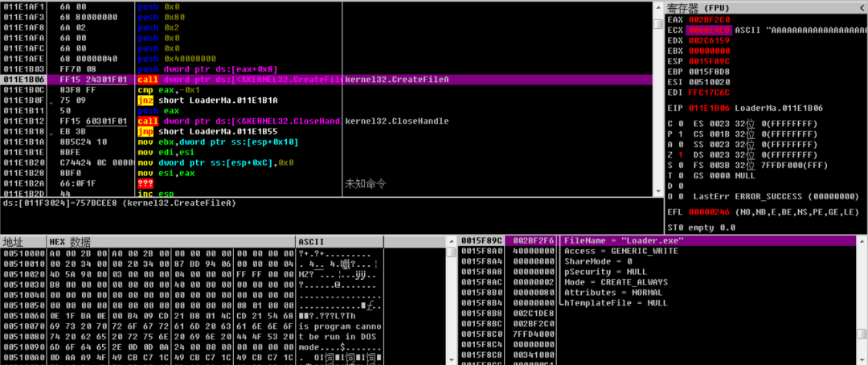Select stack entry FileName = "Loader.exe"
The height and width of the screenshot is (365, 868).
click(624, 241)
